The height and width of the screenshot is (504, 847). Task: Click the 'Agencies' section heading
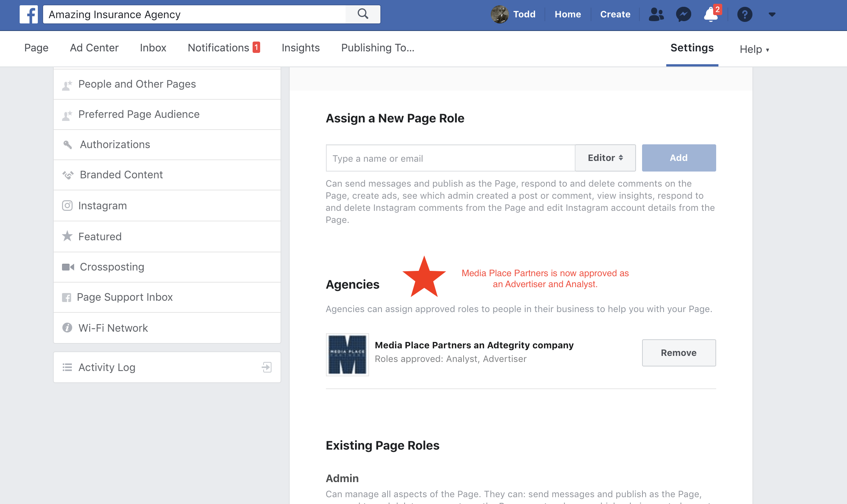click(352, 284)
